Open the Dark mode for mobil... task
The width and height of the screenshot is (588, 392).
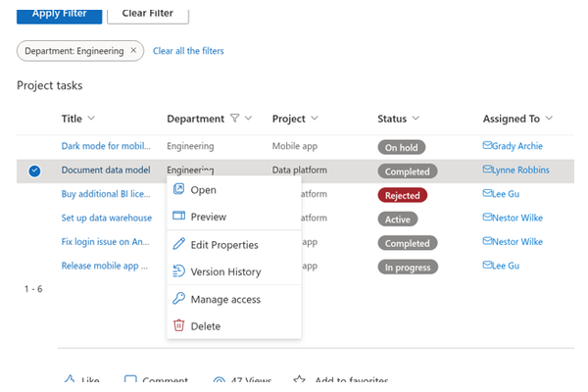tap(106, 146)
